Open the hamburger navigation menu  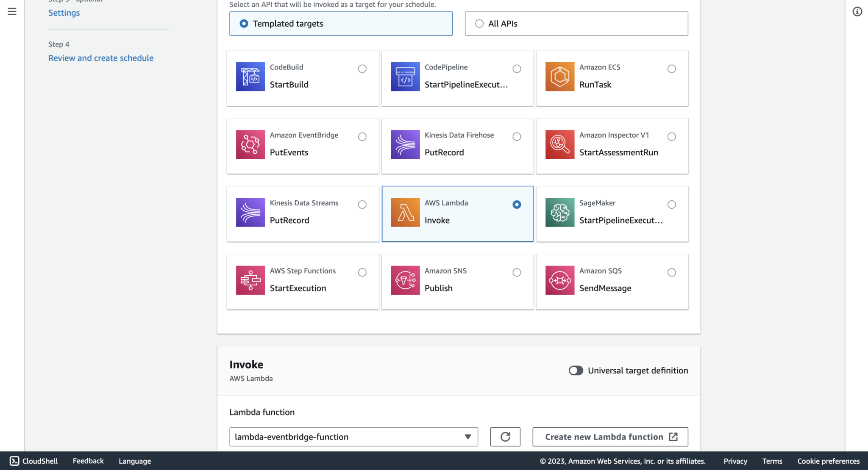pyautogui.click(x=11, y=11)
